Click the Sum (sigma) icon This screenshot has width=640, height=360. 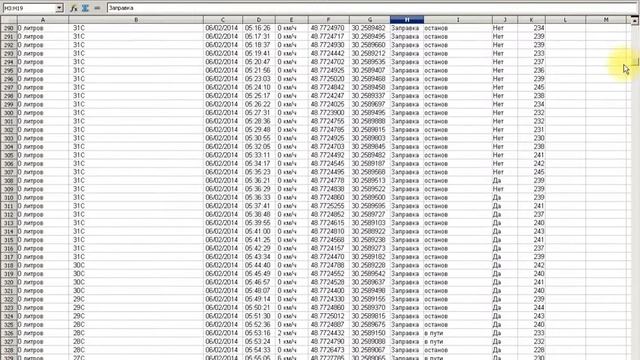point(85,8)
